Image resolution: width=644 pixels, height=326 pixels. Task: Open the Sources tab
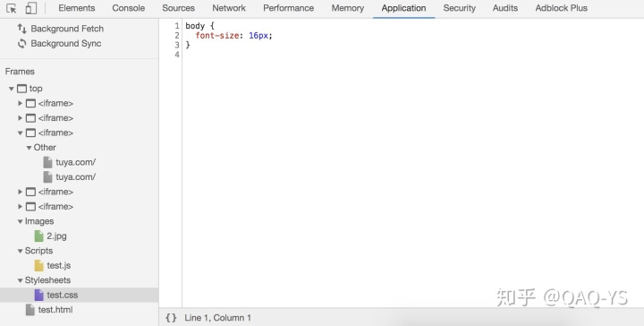[x=178, y=8]
